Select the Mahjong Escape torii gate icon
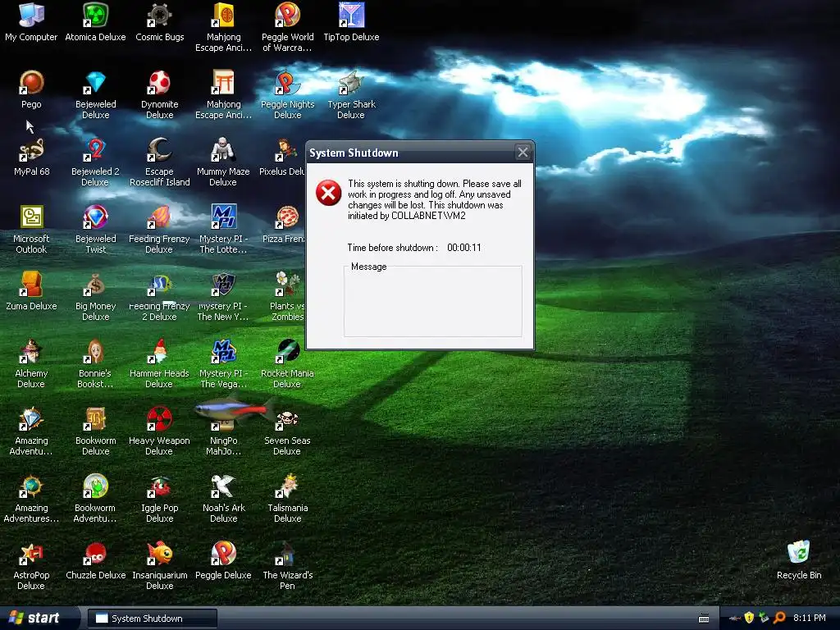This screenshot has height=630, width=840. tap(223, 94)
